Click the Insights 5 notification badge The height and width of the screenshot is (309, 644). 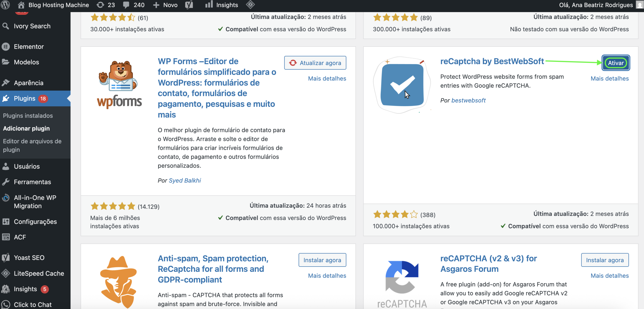tap(45, 289)
